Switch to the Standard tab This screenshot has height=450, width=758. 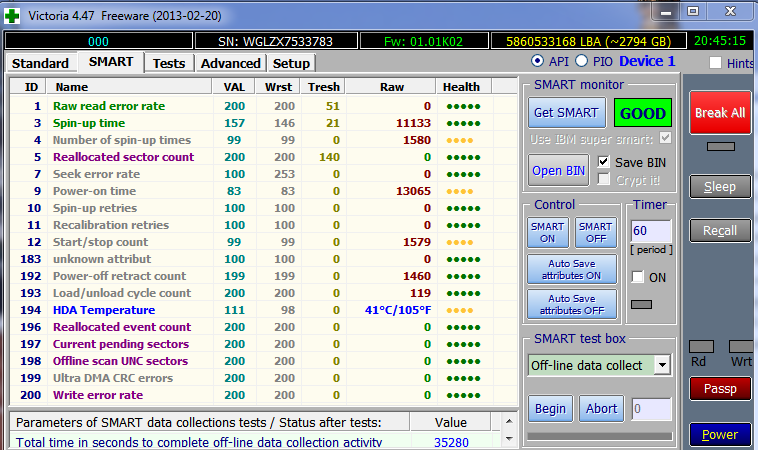[40, 63]
